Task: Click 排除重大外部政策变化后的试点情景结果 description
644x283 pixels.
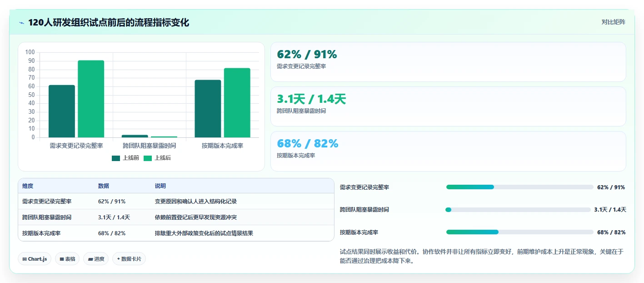Action: coord(204,233)
